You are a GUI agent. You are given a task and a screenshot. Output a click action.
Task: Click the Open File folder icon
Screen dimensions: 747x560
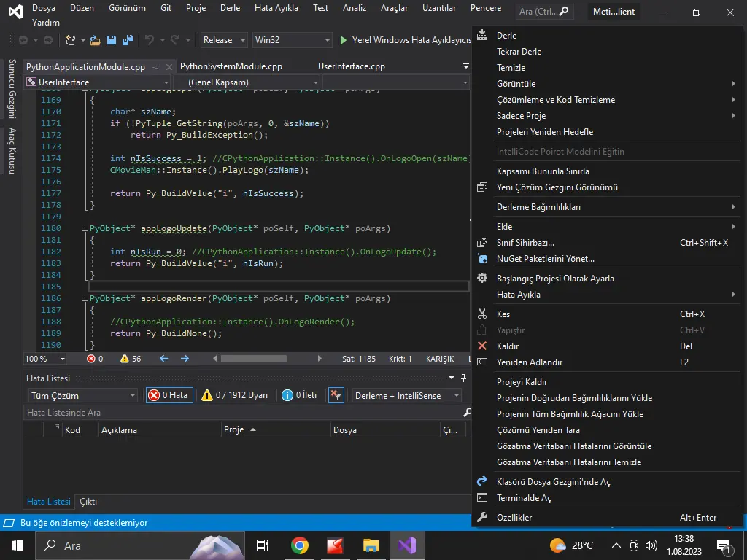96,40
